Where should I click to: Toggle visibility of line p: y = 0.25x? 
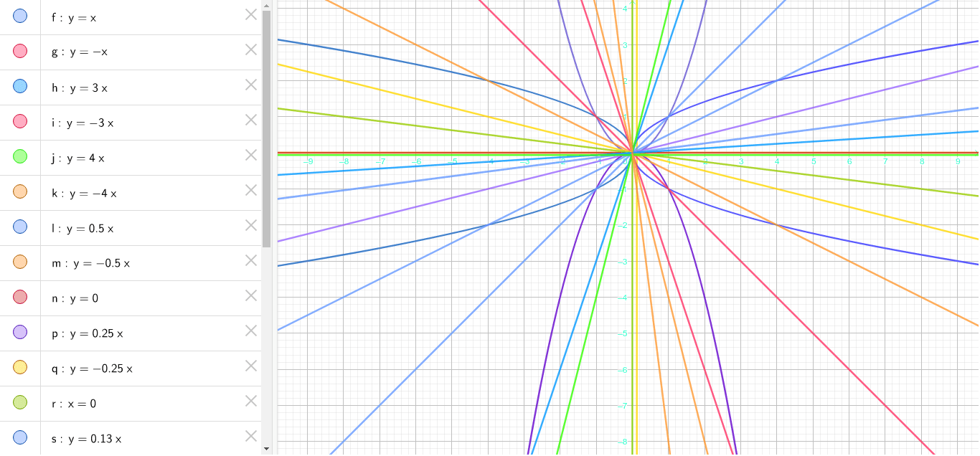20,332
